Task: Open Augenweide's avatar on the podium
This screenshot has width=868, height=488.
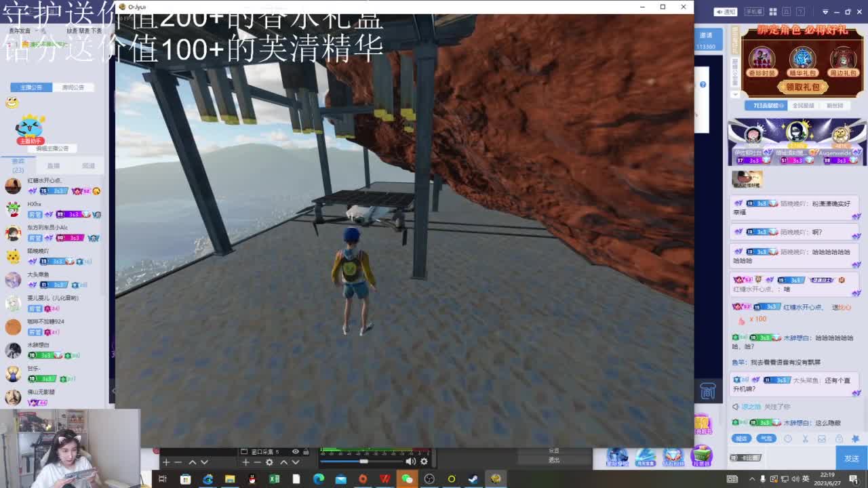Action: (841, 136)
